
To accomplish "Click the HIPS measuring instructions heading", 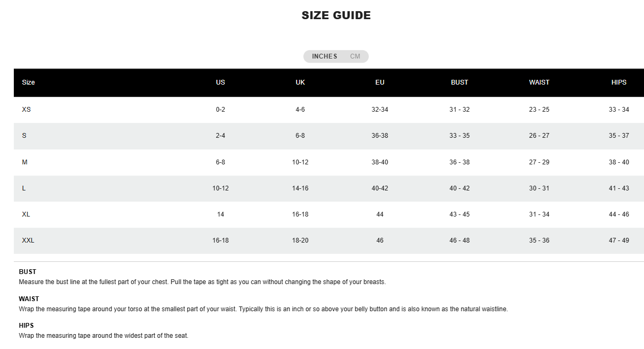I will click(x=27, y=326).
